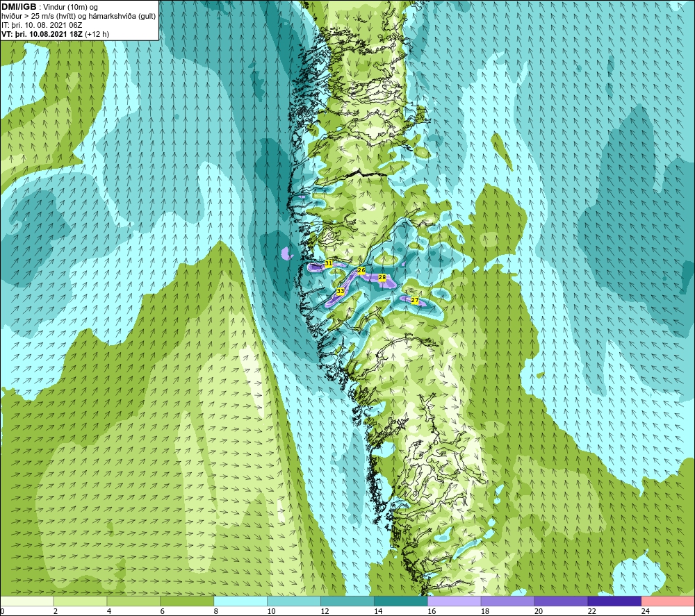Pick the 4–6 m/s green swatch
The height and width of the screenshot is (616, 695).
(x=133, y=601)
